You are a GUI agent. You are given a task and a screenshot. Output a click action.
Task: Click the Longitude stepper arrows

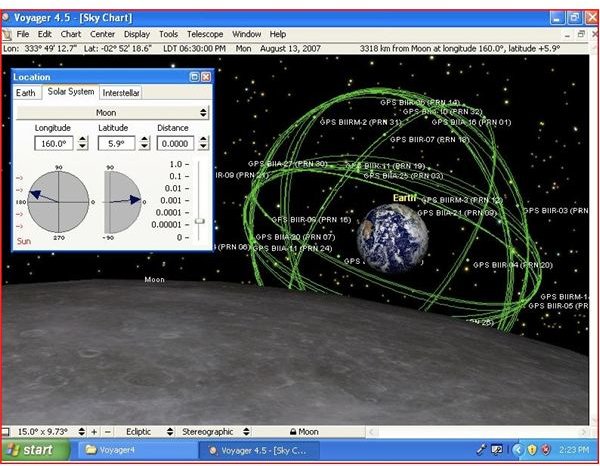(x=83, y=143)
